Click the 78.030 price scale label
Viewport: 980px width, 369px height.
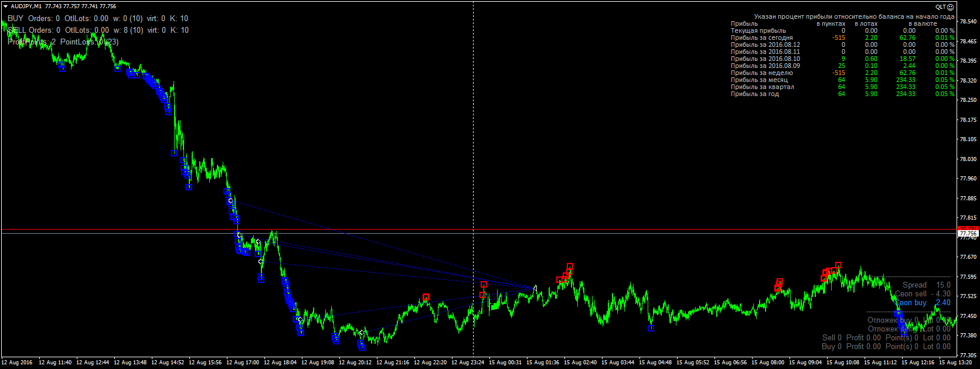click(x=968, y=159)
